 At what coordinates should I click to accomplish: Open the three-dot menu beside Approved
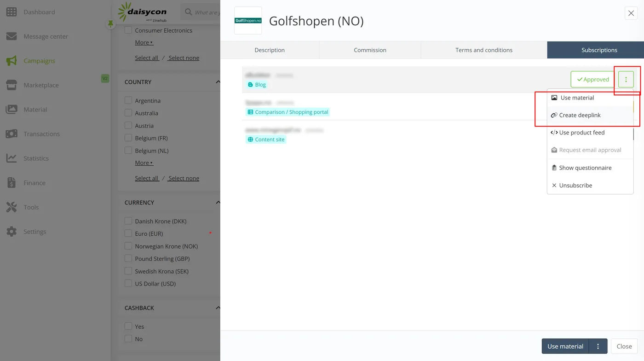pyautogui.click(x=626, y=79)
